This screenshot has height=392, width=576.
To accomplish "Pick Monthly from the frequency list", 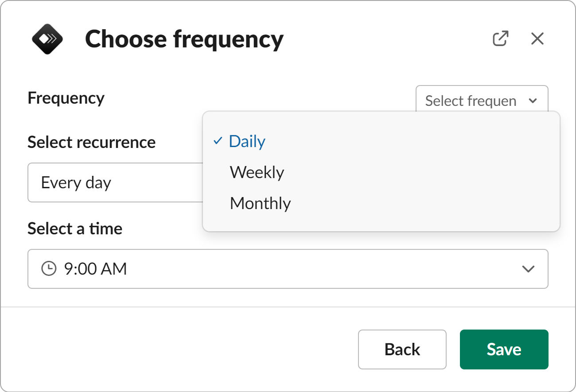I will pos(261,203).
